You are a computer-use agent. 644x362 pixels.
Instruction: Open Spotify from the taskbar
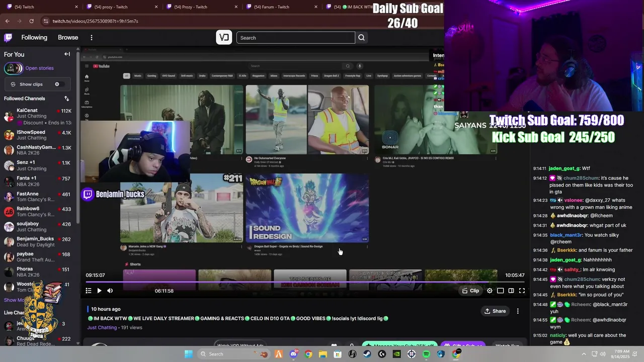(x=426, y=354)
